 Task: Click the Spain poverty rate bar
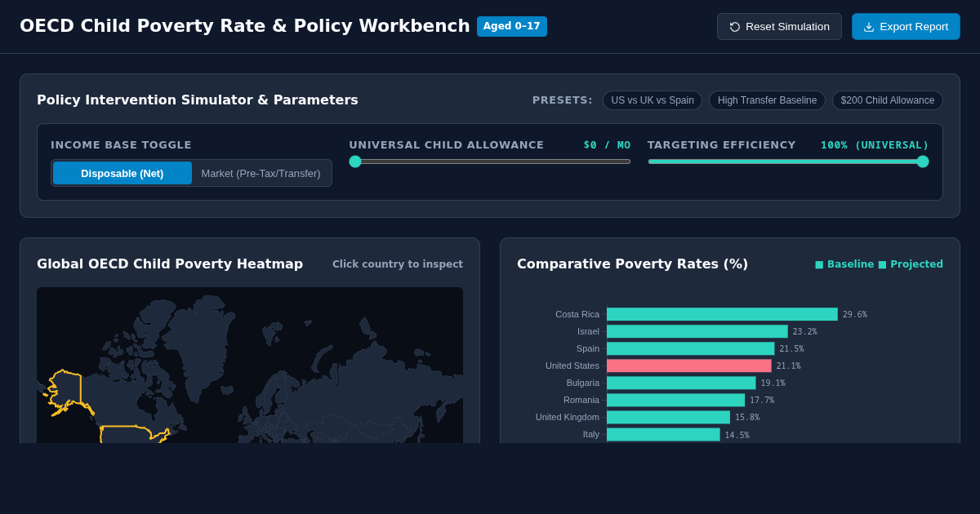[x=691, y=348]
